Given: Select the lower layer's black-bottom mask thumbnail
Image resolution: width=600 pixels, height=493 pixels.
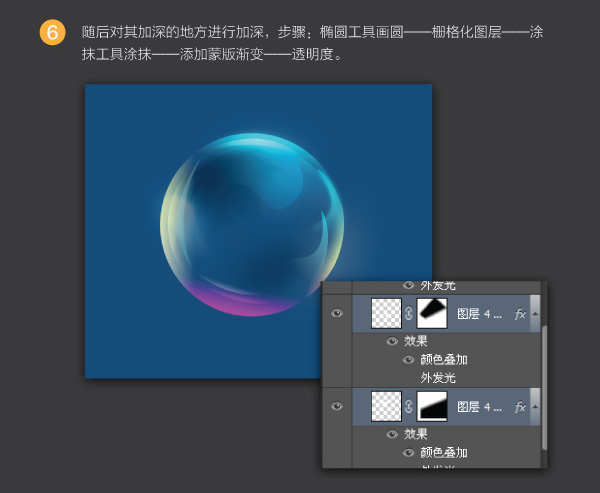Looking at the screenshot, I should point(432,406).
